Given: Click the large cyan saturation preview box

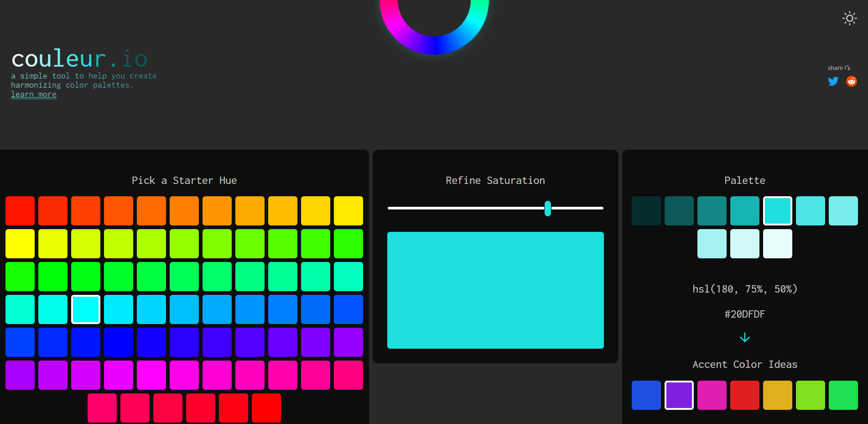Looking at the screenshot, I should point(495,290).
